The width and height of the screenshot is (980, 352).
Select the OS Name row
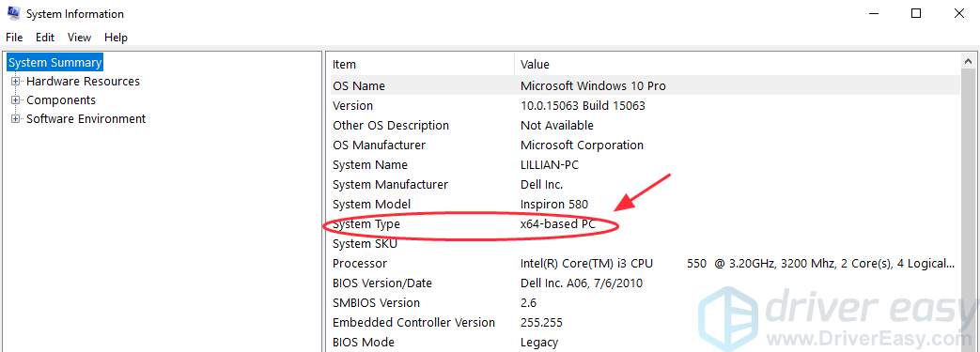click(x=645, y=85)
